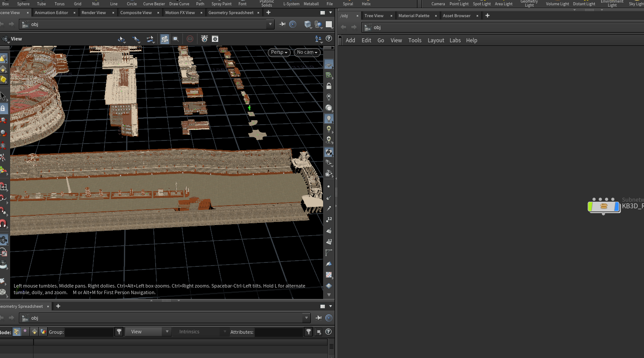Toggle pin icon on Scene View path bar
This screenshot has width=644, height=358.
283,24
